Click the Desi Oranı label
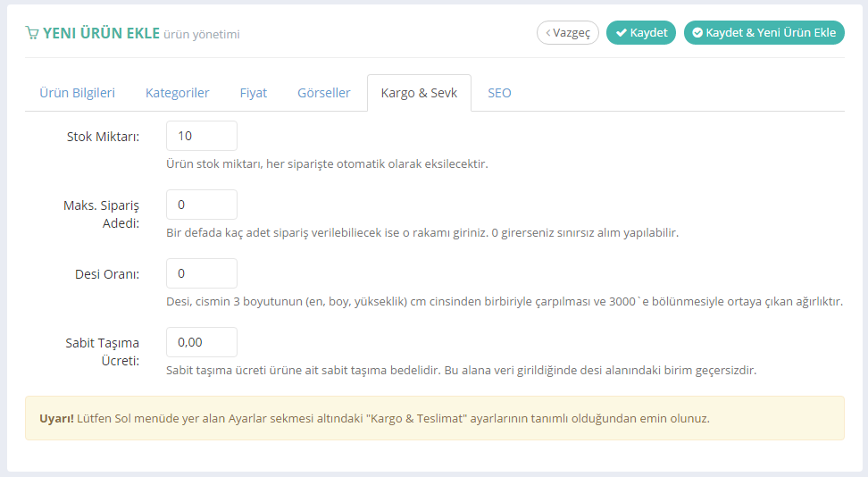Screen dimensions: 868x477 click(109, 274)
